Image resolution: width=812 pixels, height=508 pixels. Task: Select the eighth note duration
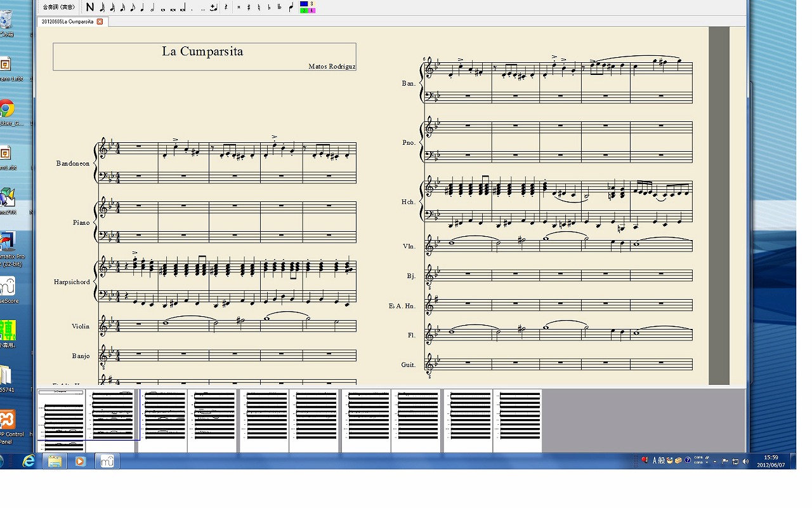pyautogui.click(x=132, y=8)
